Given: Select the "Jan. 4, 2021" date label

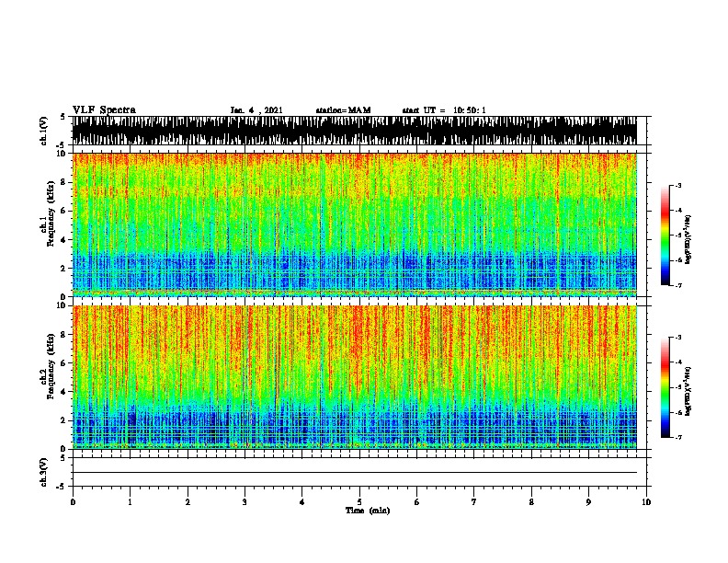Looking at the screenshot, I should tap(256, 110).
